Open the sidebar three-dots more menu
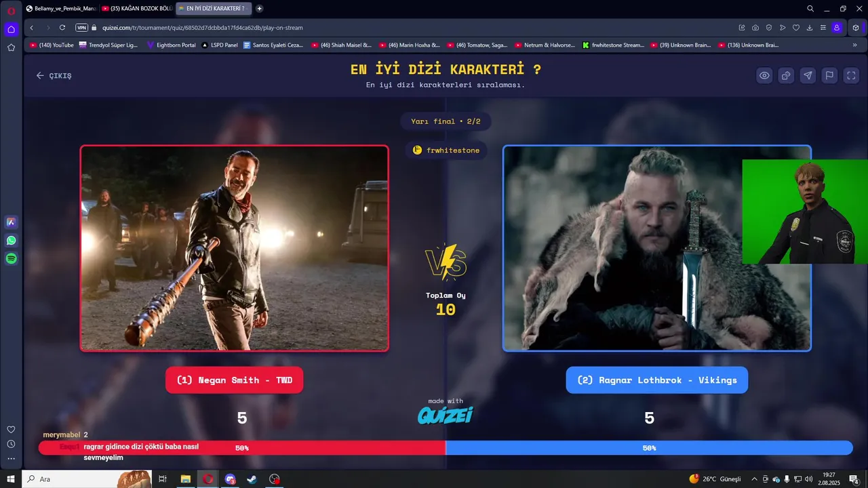Screen dimensions: 868x488 [11, 459]
